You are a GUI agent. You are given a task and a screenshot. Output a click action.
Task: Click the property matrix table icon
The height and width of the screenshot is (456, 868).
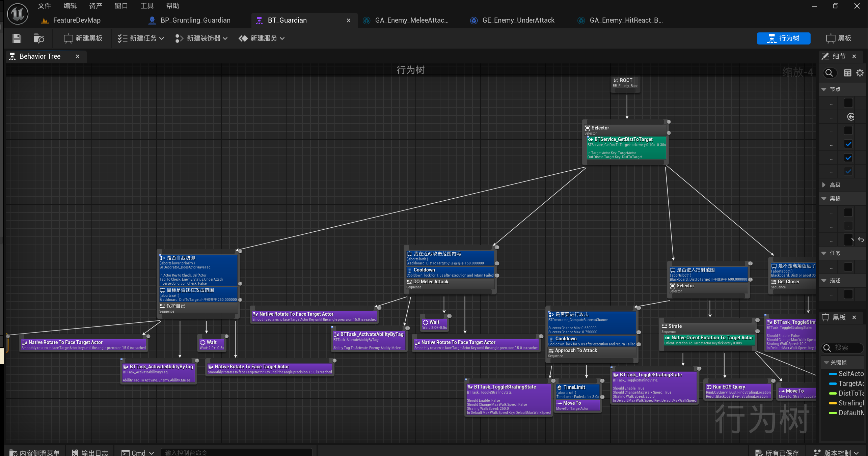(847, 73)
